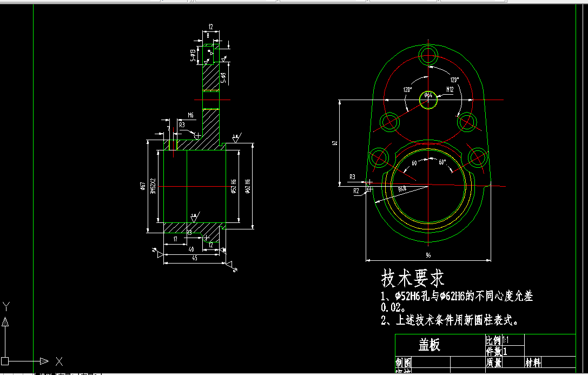
Task: Click the 盖板 part name in the title block
Action: point(431,343)
